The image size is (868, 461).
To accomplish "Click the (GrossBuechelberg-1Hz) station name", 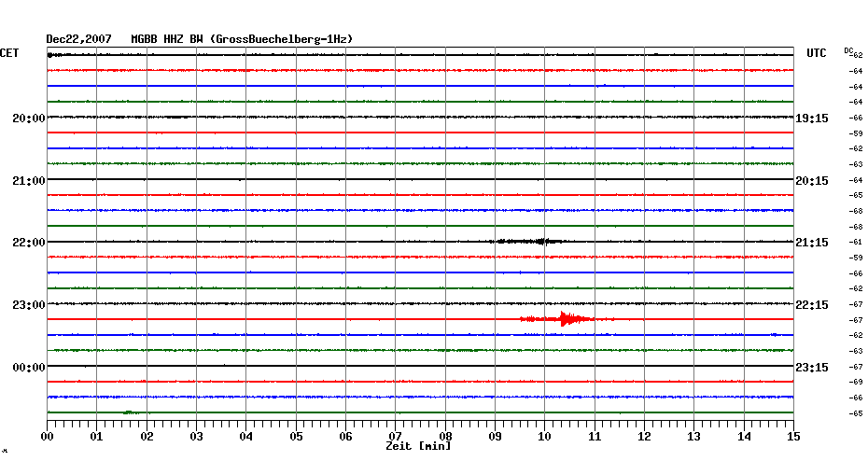I will [x=281, y=39].
